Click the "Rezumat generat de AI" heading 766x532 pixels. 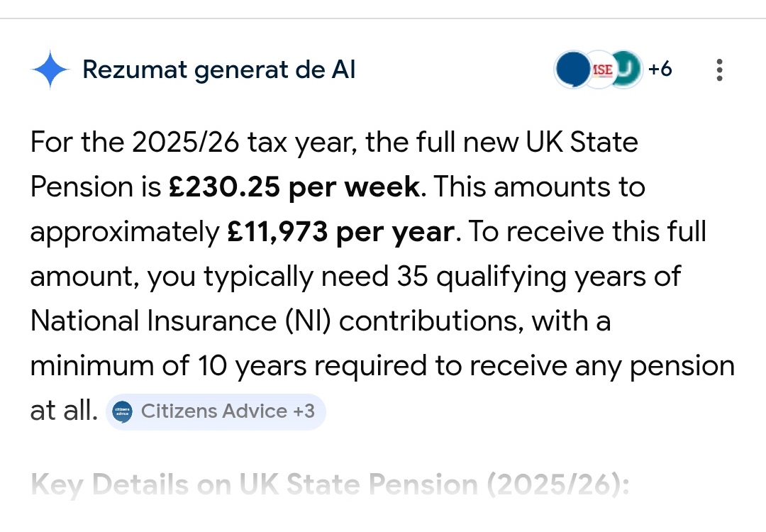coord(219,70)
